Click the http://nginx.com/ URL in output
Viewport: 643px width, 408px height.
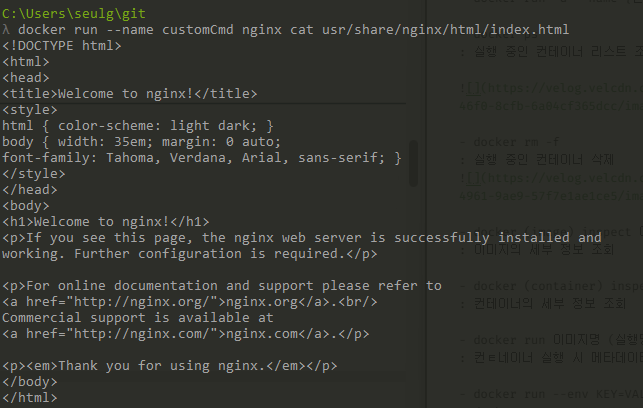pyautogui.click(x=145, y=333)
